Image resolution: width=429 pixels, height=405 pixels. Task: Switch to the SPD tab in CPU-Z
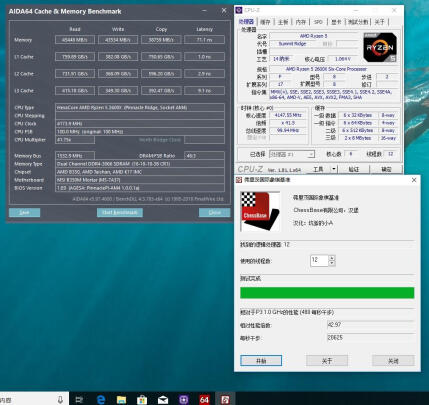click(318, 22)
